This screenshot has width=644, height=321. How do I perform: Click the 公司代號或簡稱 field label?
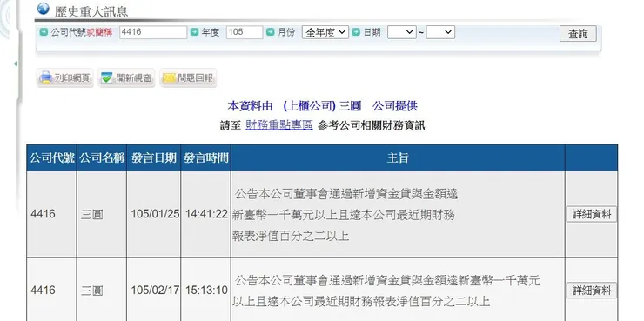[82, 32]
